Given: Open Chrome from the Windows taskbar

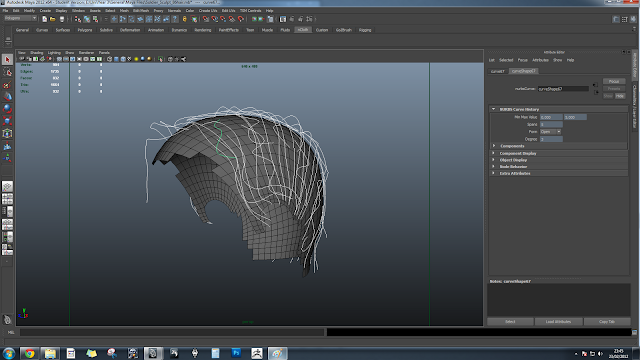Looking at the screenshot, I should (29, 353).
